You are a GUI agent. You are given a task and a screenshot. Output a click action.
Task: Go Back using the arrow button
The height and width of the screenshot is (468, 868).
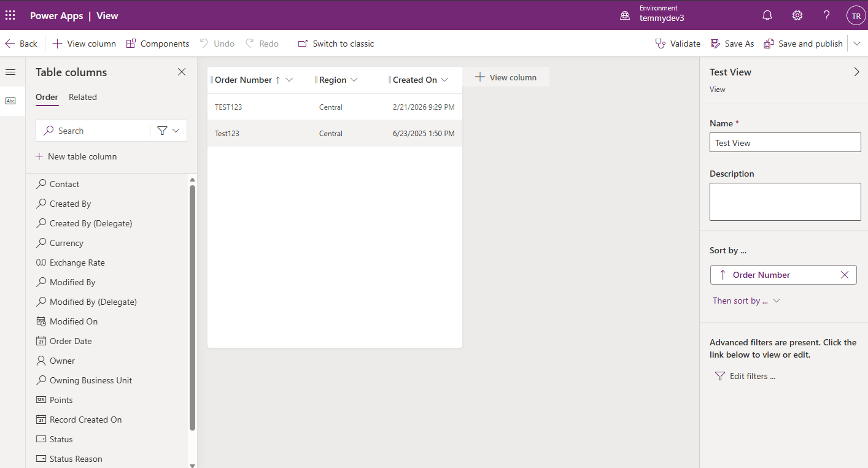pos(21,44)
